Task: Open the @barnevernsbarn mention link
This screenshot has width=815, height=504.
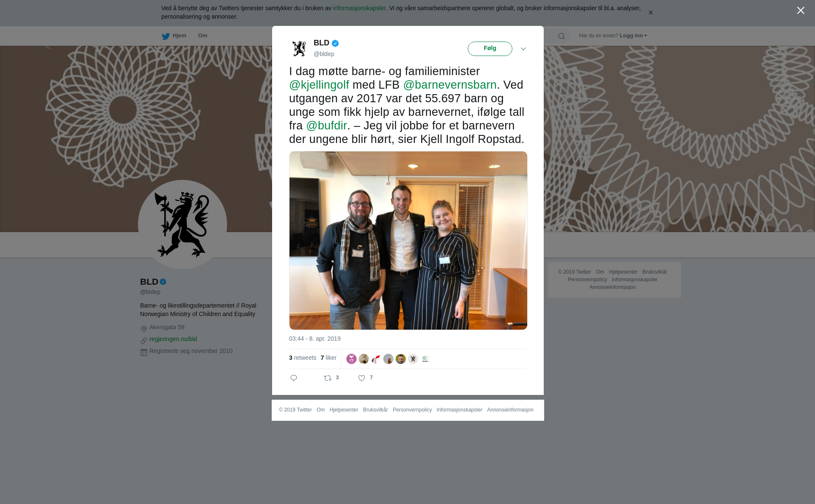Action: 450,85
